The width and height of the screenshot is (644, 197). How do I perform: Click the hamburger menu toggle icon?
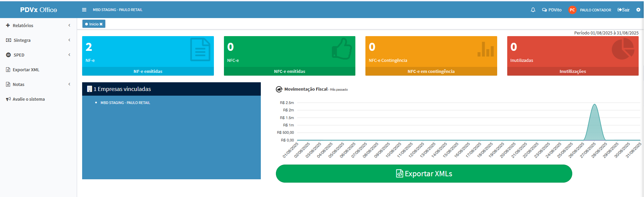coord(84,10)
